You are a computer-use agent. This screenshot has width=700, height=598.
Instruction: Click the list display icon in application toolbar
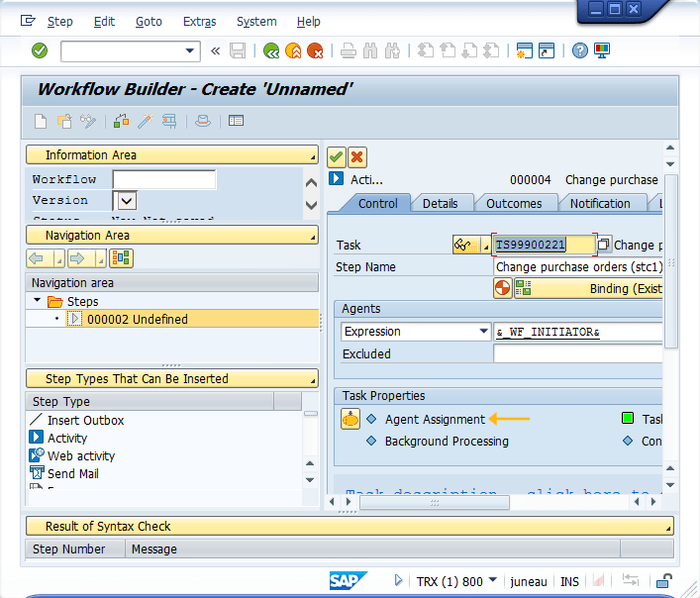236,121
